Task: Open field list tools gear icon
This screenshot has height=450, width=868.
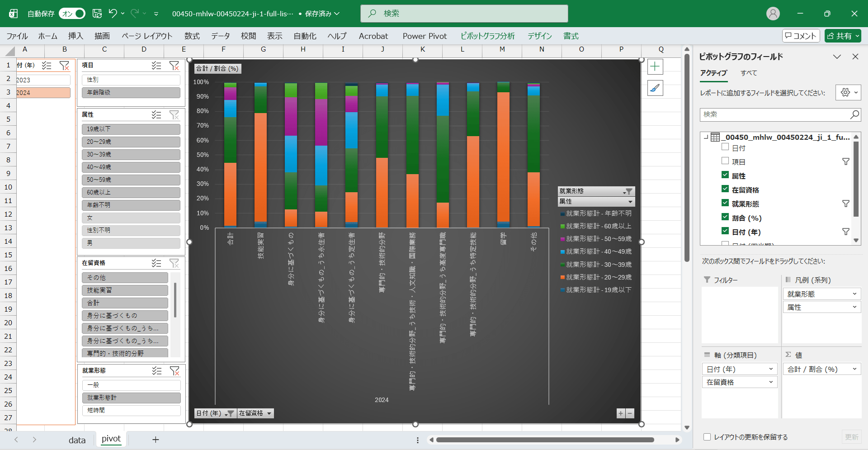Action: (848, 92)
